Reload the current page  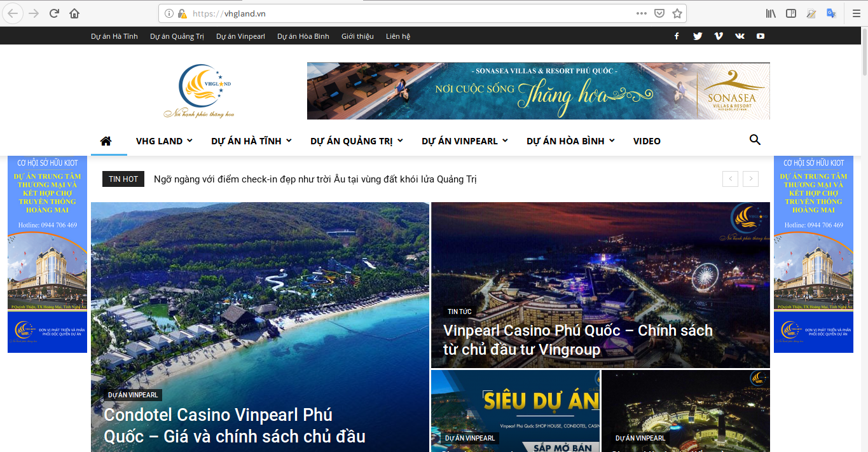tap(55, 13)
